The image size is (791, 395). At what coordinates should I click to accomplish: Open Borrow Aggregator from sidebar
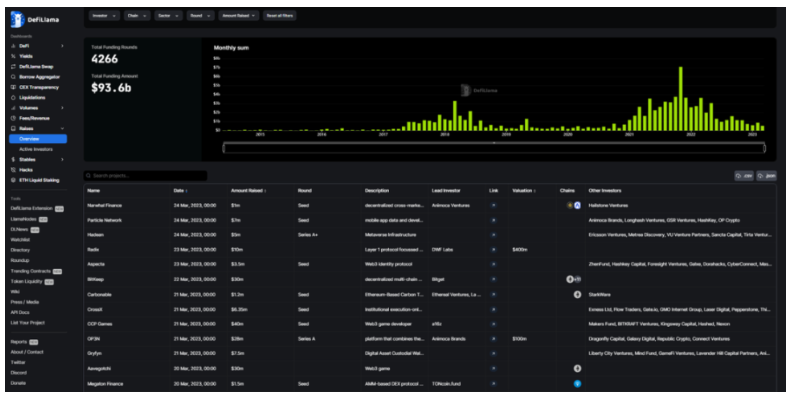click(39, 77)
